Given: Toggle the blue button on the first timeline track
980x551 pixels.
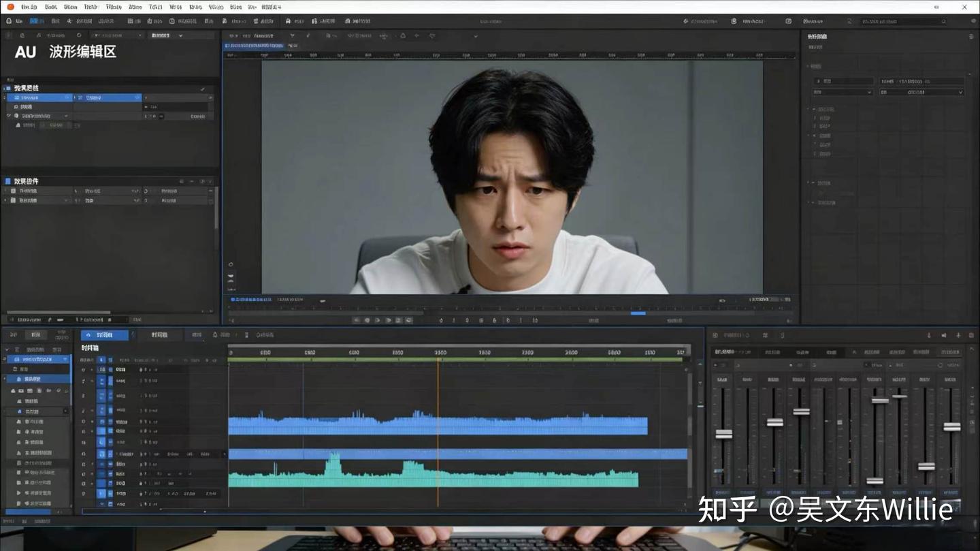Looking at the screenshot, I should point(101,369).
